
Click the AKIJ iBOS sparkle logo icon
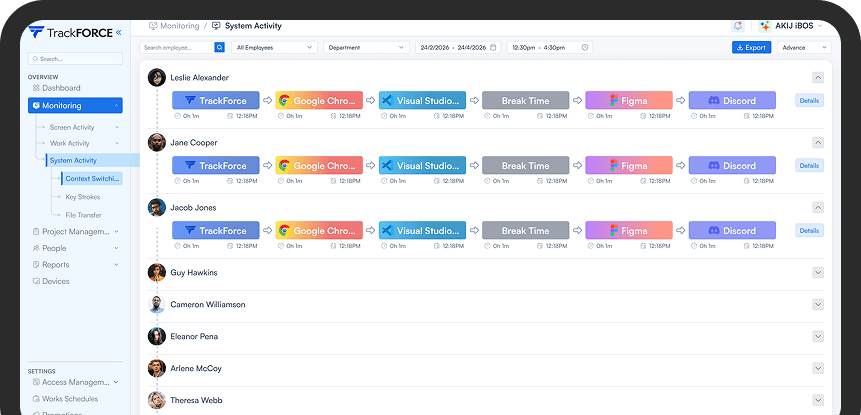tap(765, 26)
